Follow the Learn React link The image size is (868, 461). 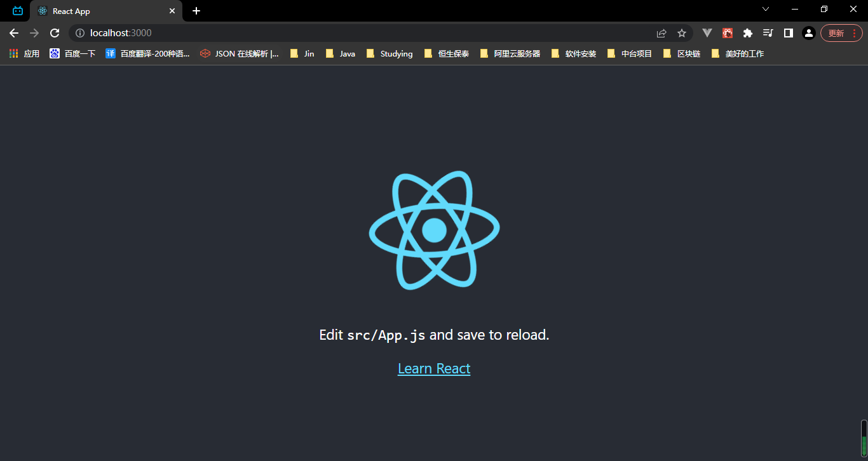point(434,368)
